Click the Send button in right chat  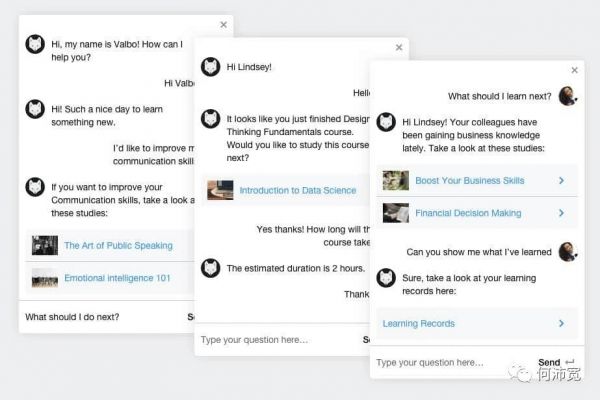point(549,362)
